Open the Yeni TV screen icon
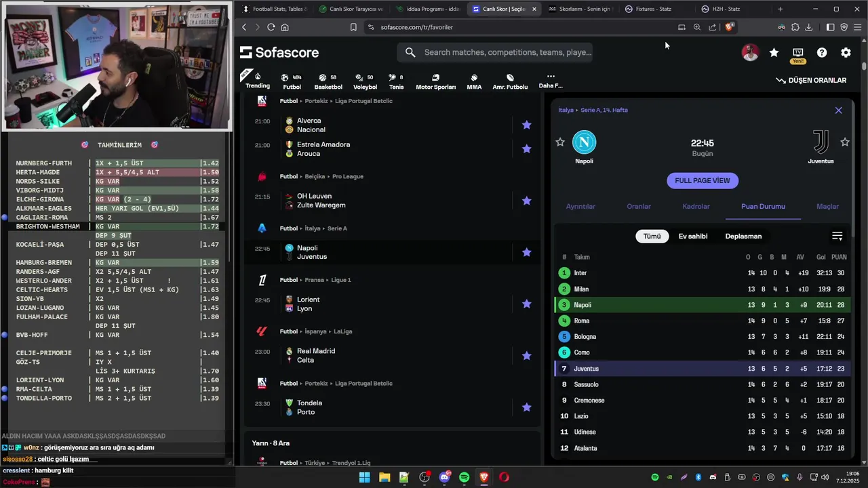Image resolution: width=868 pixels, height=488 pixels. click(798, 55)
